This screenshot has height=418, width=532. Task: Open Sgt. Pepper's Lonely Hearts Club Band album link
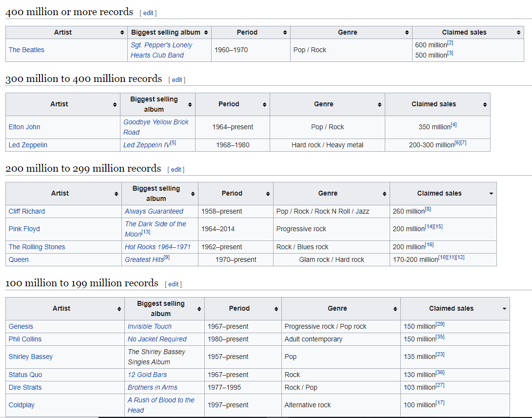(161, 50)
